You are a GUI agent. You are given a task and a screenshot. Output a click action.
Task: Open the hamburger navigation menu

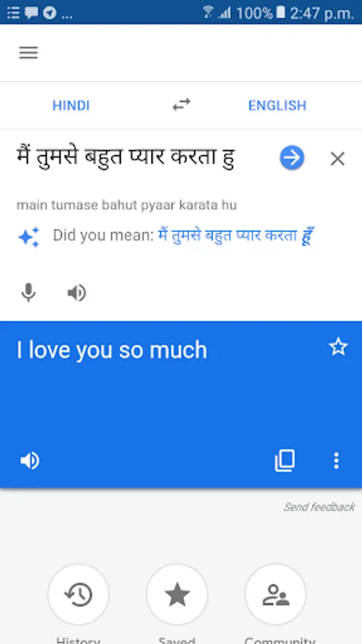click(x=29, y=53)
